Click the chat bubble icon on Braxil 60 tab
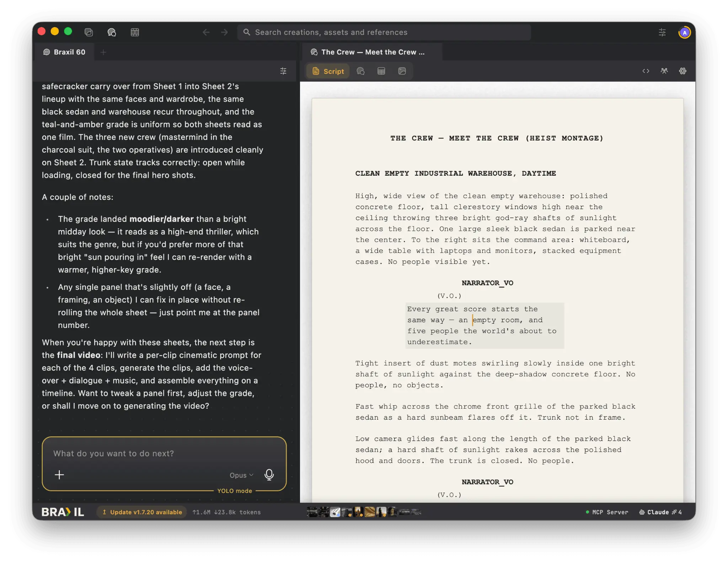Image resolution: width=728 pixels, height=563 pixels. click(47, 52)
